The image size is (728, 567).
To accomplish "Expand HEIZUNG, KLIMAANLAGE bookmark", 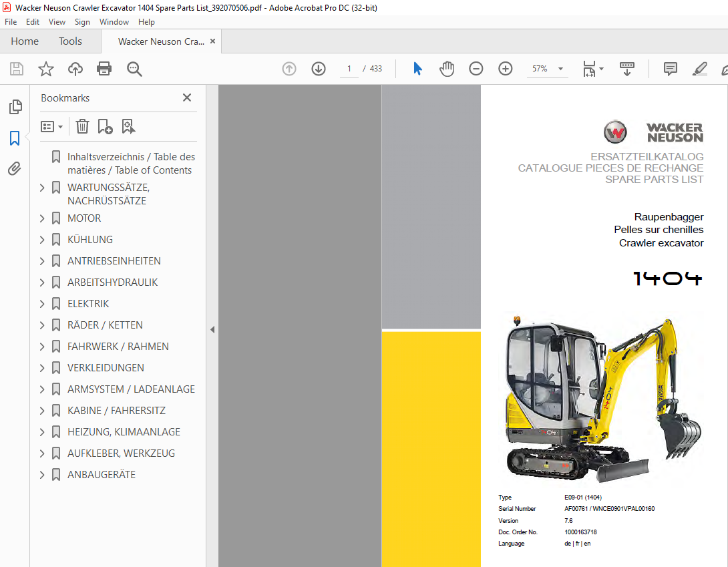I will pos(42,432).
